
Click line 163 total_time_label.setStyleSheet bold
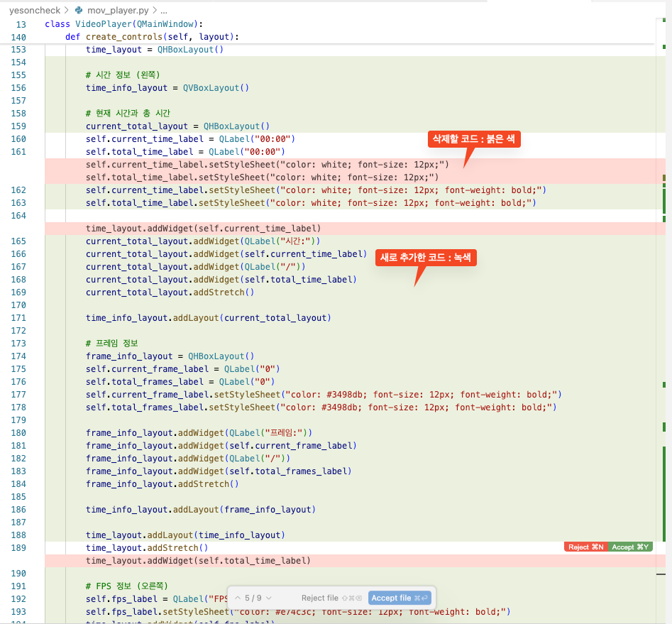[x=311, y=203]
